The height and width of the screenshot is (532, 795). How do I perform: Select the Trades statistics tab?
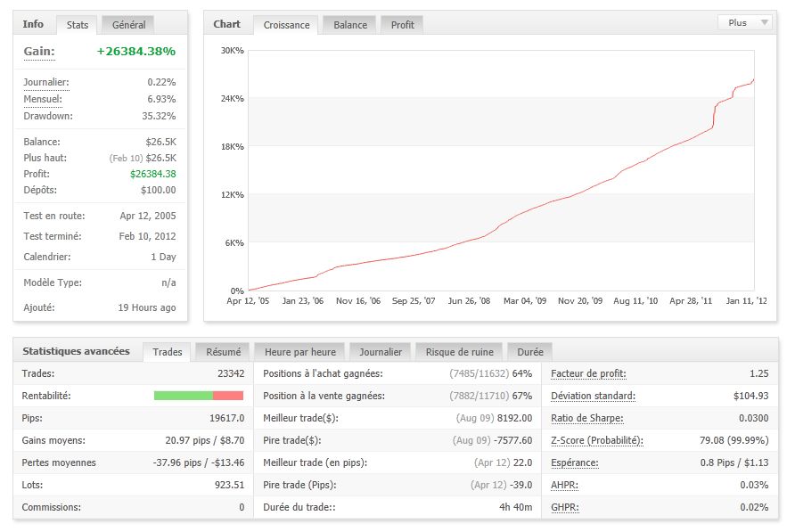coord(168,352)
